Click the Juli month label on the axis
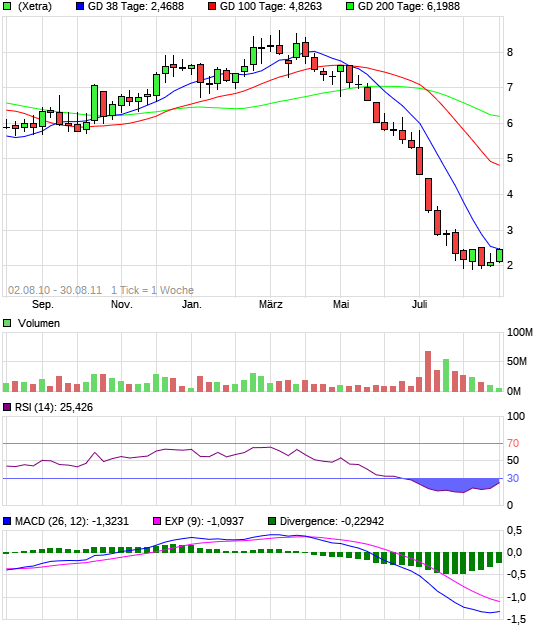Image resolution: width=545 pixels, height=629 pixels. tap(419, 304)
